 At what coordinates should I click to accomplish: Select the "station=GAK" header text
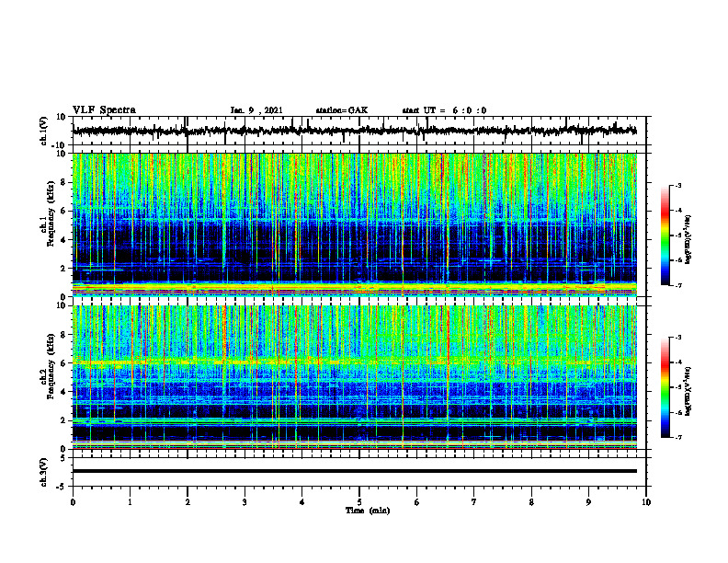click(342, 110)
